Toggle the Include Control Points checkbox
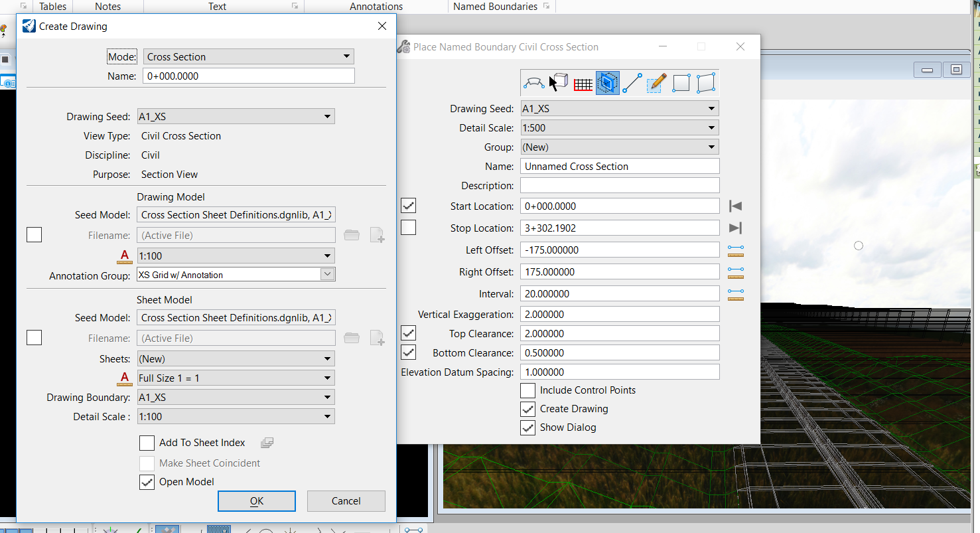 tap(527, 390)
